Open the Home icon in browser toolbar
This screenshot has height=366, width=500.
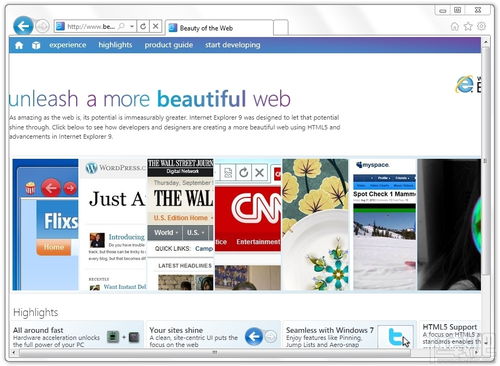click(x=454, y=26)
